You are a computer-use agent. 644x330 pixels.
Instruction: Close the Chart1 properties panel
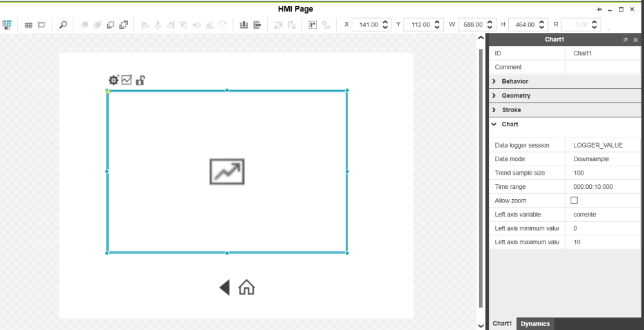point(636,40)
